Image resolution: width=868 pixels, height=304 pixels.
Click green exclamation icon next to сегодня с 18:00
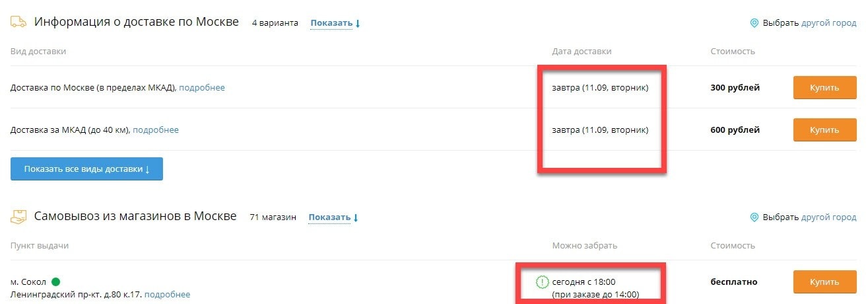543,282
